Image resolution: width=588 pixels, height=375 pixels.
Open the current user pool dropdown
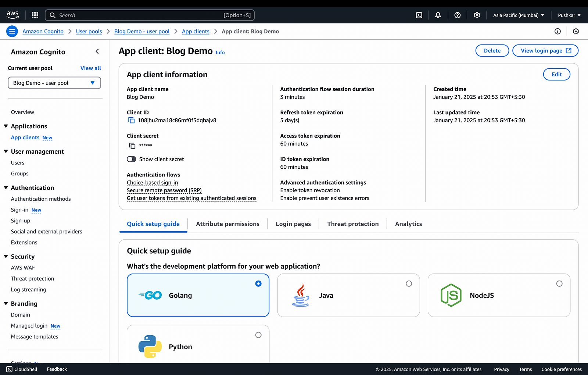pyautogui.click(x=54, y=83)
